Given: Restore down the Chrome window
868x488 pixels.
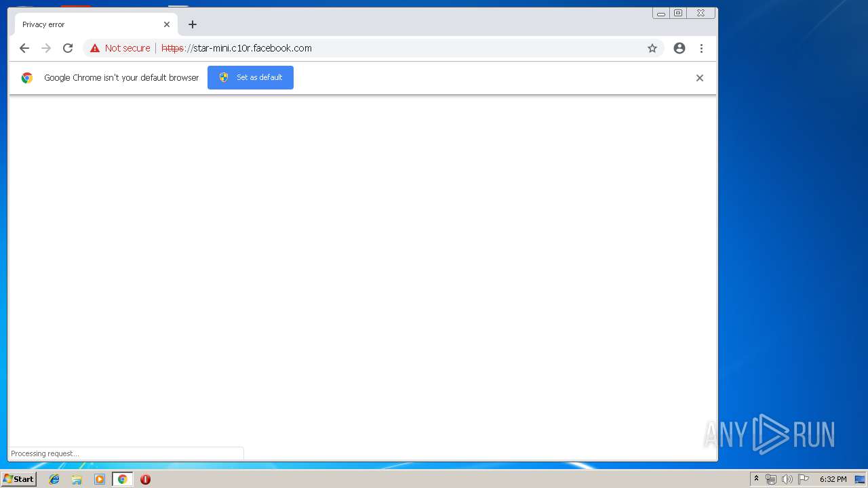Looking at the screenshot, I should (x=678, y=13).
